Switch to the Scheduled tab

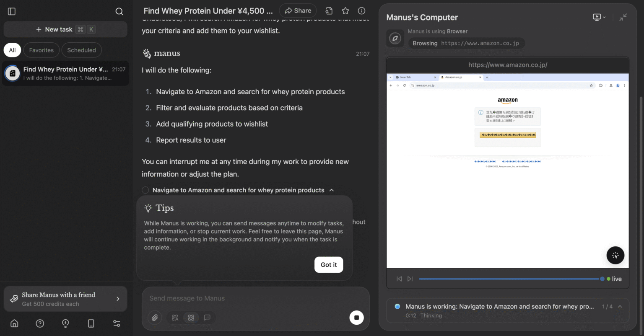pos(81,50)
